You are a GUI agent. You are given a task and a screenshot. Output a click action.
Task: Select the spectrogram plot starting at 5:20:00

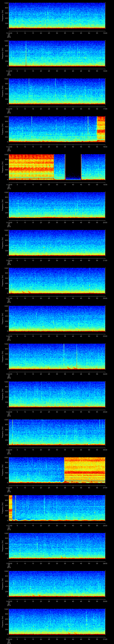pos(57,243)
